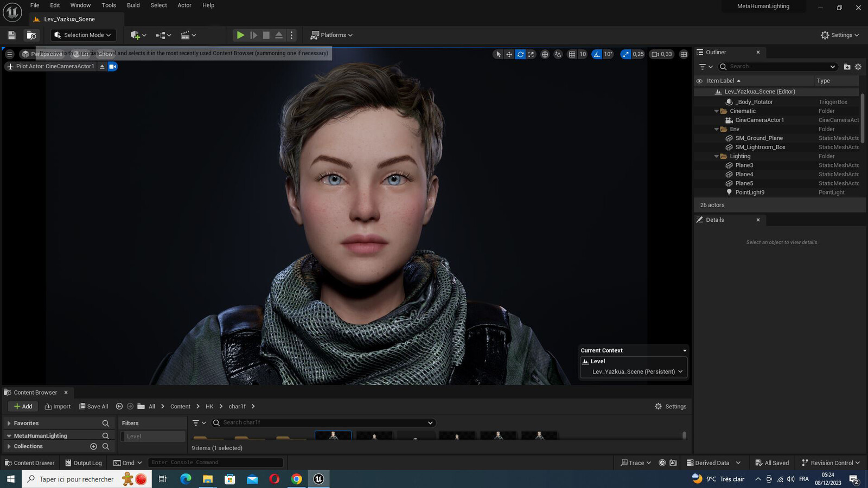Click the Import button in Content Browser
The image size is (868, 488).
pos(58,406)
